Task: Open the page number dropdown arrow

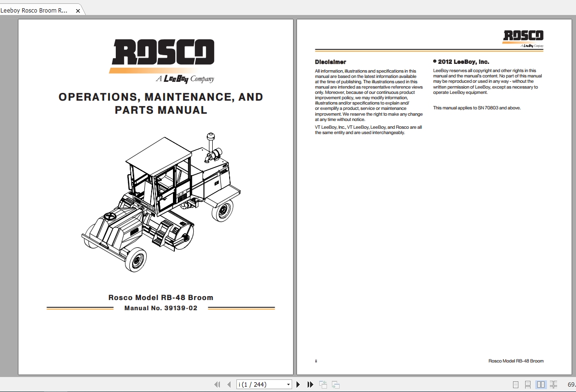Action: point(289,385)
